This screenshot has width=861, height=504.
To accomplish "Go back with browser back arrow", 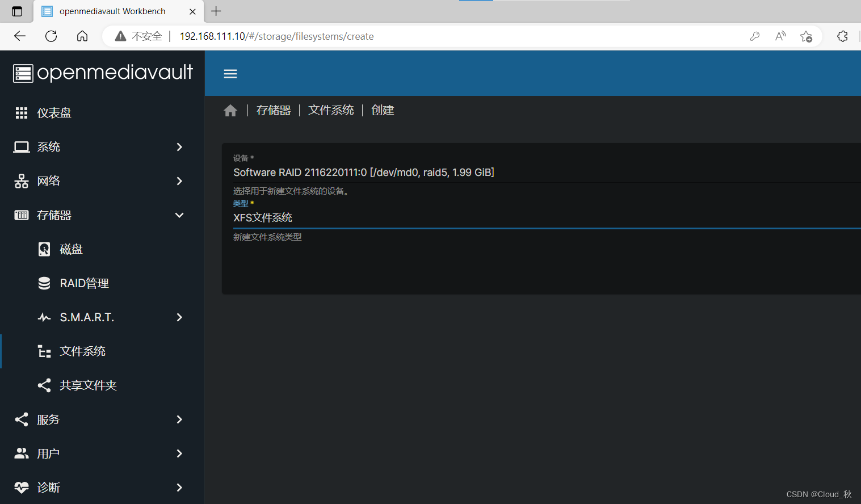I will (x=20, y=36).
